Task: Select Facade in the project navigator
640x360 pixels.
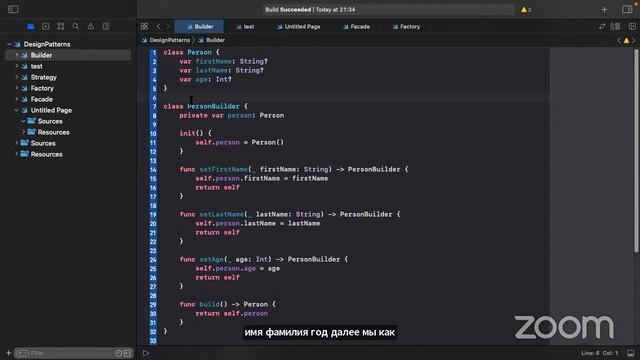Action: pyautogui.click(x=42, y=99)
